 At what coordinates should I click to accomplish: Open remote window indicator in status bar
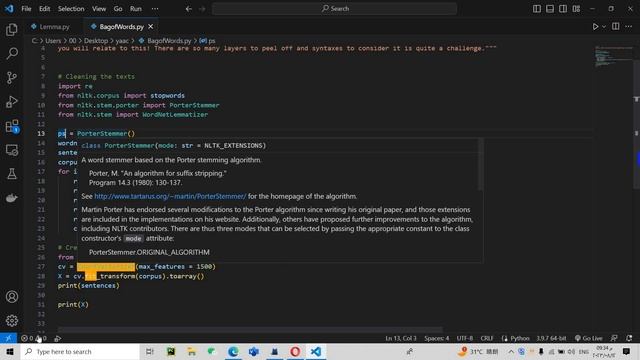pyautogui.click(x=8, y=338)
